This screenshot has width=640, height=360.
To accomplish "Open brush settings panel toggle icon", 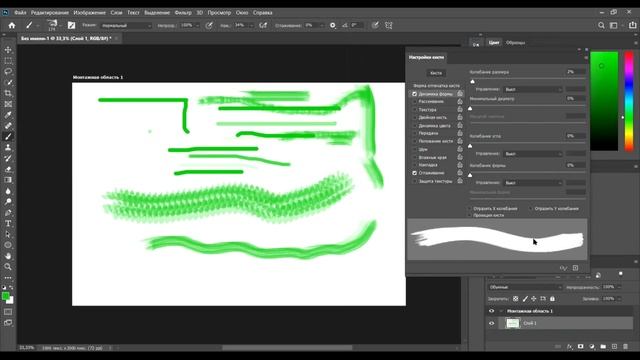I will pyautogui.click(x=71, y=25).
